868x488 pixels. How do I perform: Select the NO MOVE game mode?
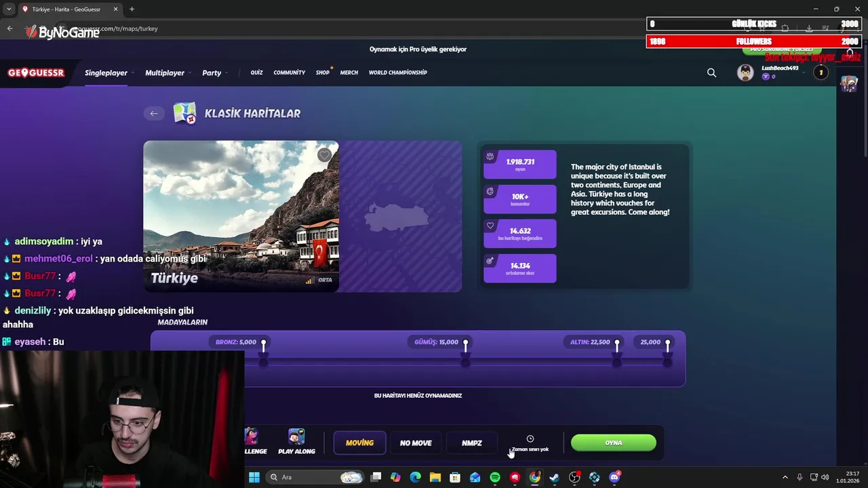click(x=416, y=443)
